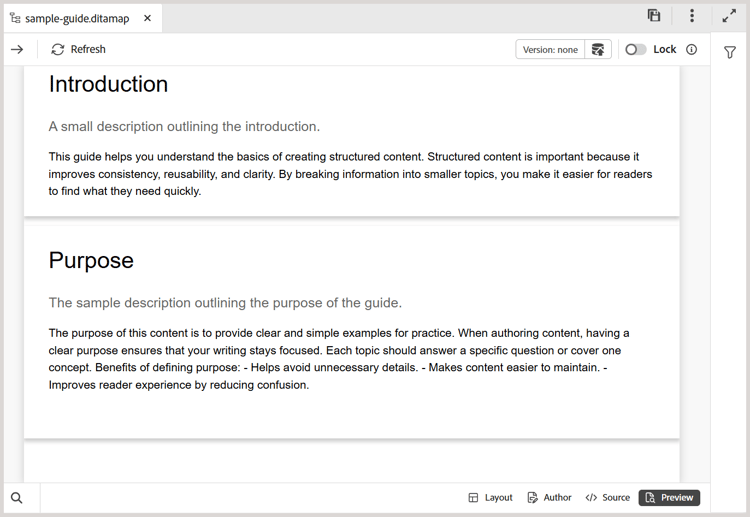
Task: Close the sample-guide.ditamap tab
Action: tap(147, 18)
